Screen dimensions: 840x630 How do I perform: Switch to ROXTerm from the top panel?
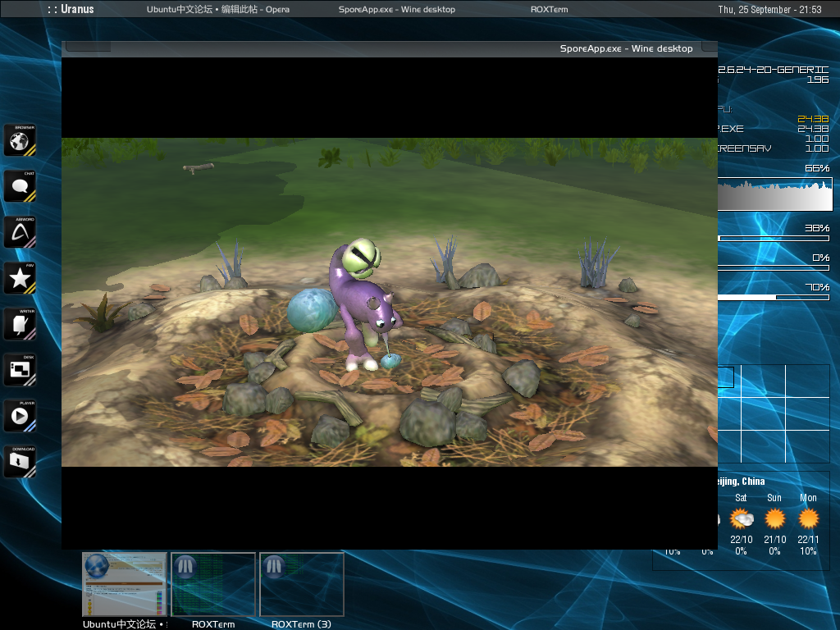coord(549,9)
